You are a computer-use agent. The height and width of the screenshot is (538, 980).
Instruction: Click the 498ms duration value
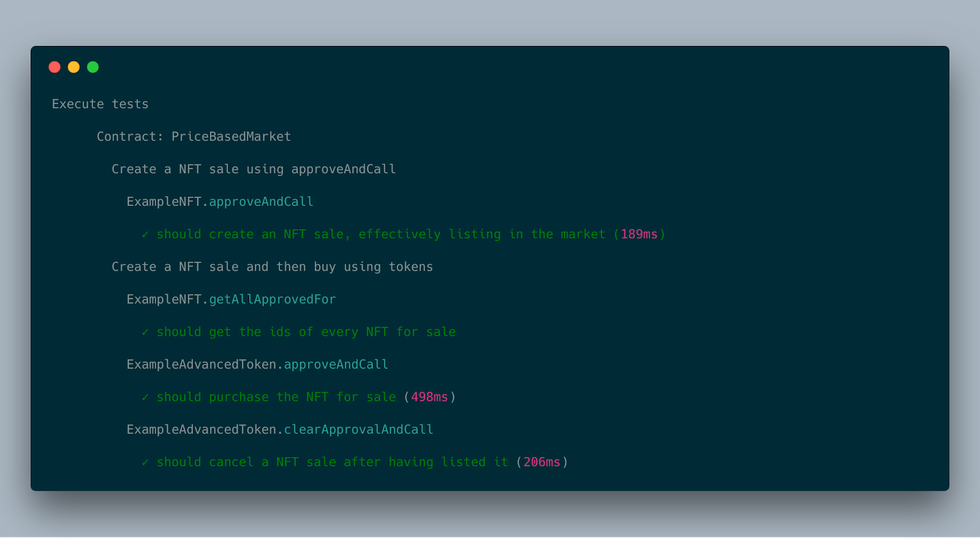[x=429, y=397]
